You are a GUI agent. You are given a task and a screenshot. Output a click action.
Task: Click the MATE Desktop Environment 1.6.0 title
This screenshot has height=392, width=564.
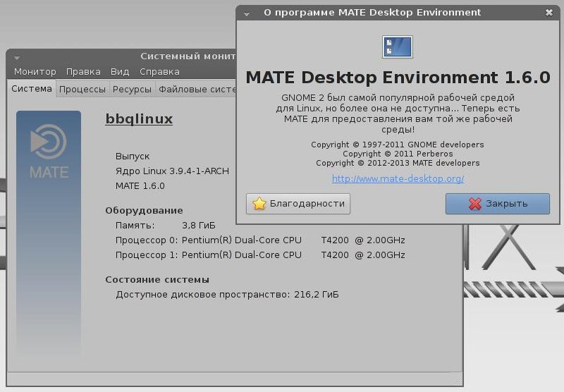pos(398,78)
